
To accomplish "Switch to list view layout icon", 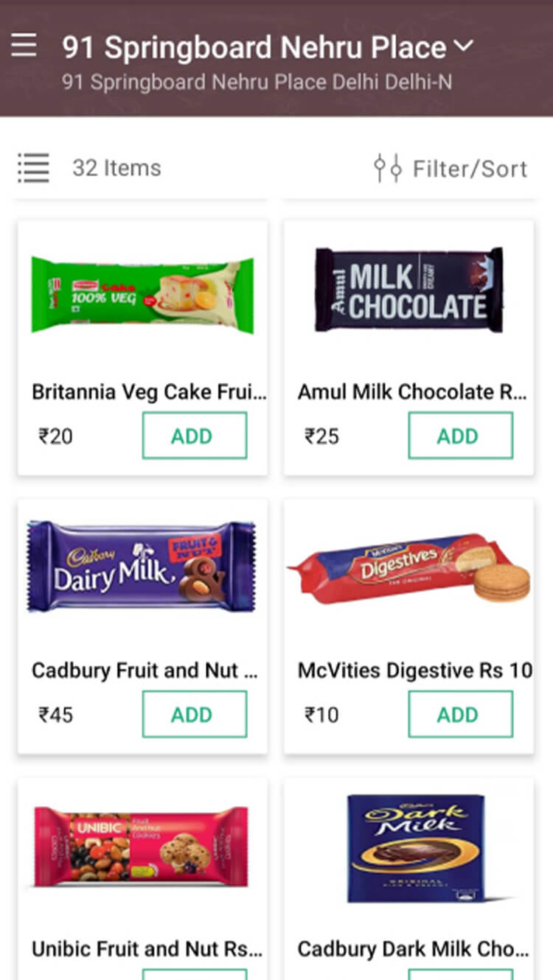I will [x=33, y=168].
